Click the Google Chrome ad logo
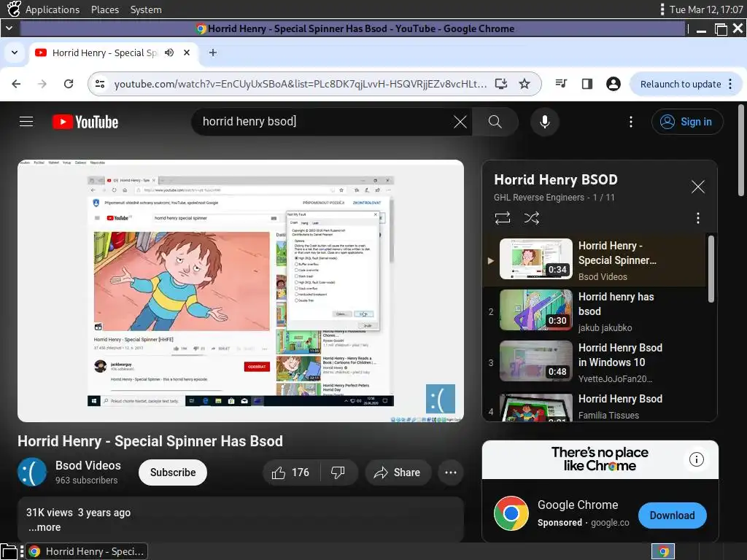Image resolution: width=747 pixels, height=560 pixels. coord(511,513)
